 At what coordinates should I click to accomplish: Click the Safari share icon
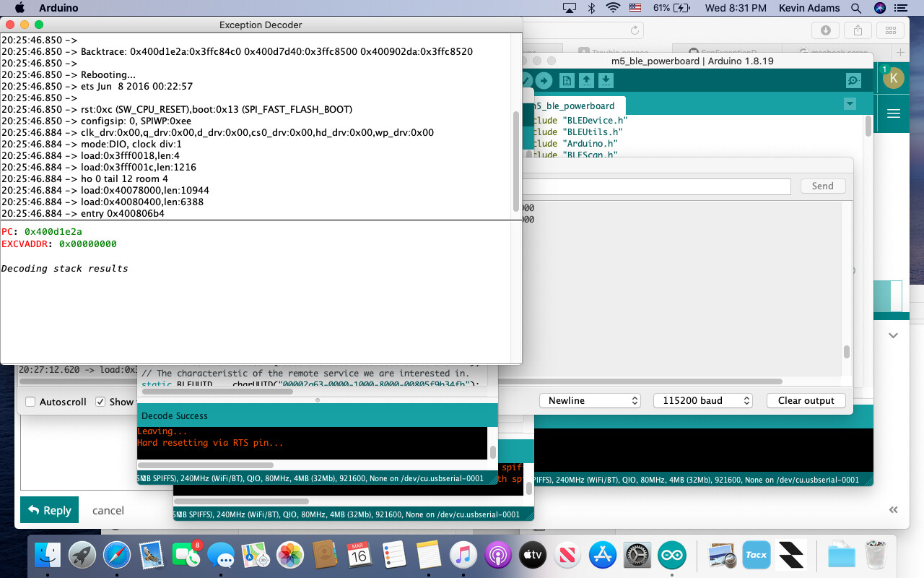click(x=858, y=30)
